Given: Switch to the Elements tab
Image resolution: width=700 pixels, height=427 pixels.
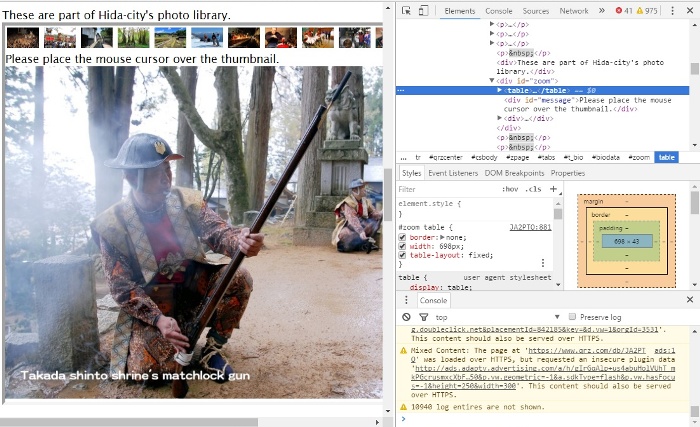Looking at the screenshot, I should [x=459, y=11].
